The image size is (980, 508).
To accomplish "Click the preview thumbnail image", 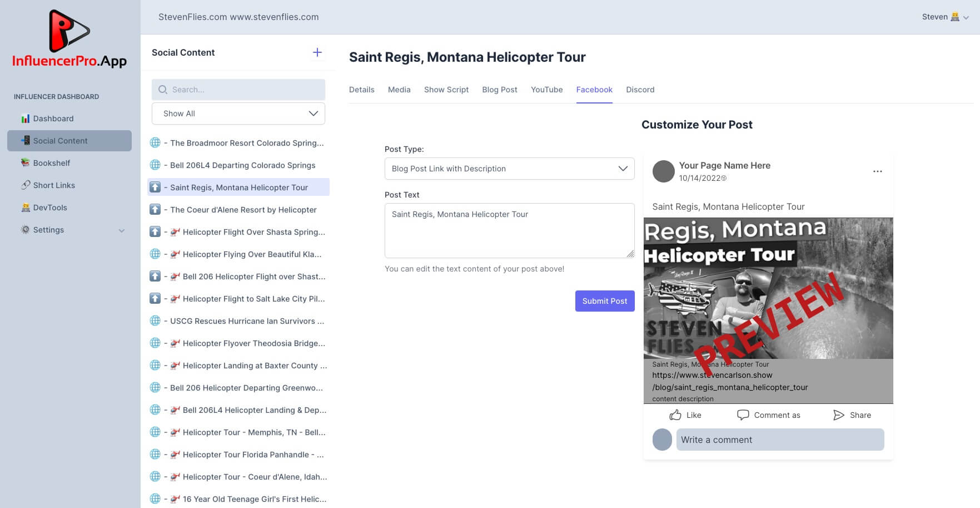I will pos(768,288).
